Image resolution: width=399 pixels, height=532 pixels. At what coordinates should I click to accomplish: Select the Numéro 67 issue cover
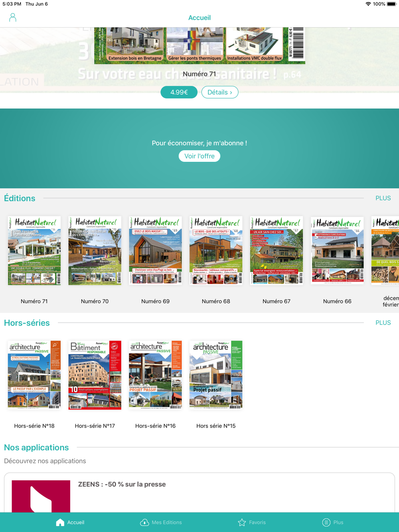[x=277, y=250]
